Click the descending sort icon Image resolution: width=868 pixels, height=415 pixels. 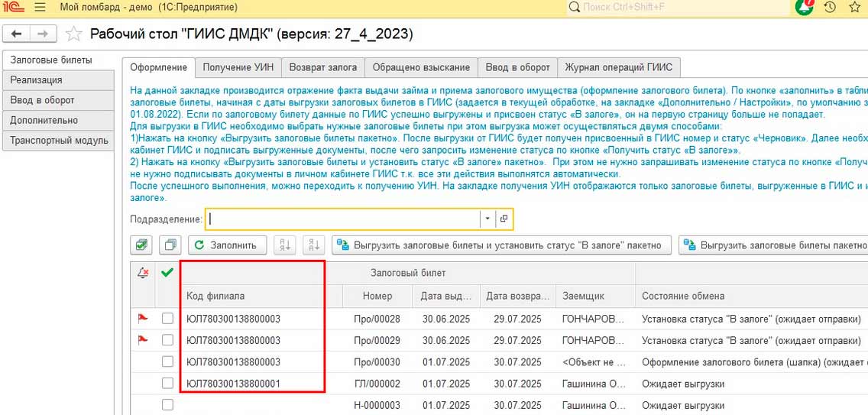pos(315,245)
